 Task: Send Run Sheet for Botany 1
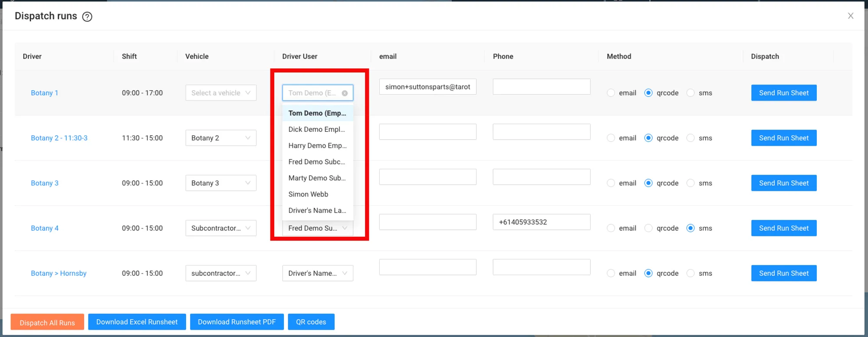[x=784, y=93]
